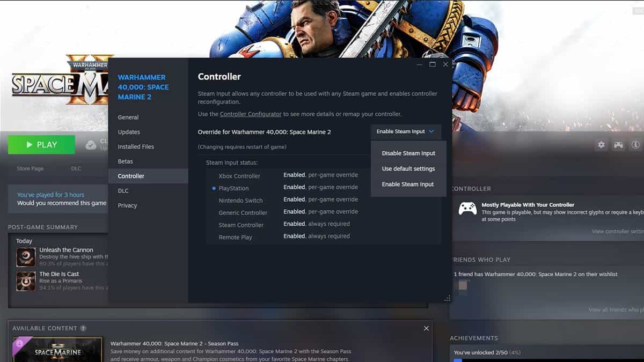644x362 pixels.
Task: Click the Season Pass title in Available Content
Action: click(174, 344)
